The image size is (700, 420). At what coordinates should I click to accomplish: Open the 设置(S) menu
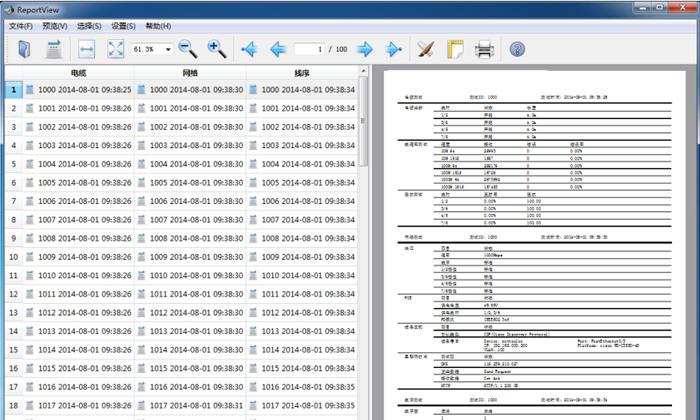(x=123, y=26)
